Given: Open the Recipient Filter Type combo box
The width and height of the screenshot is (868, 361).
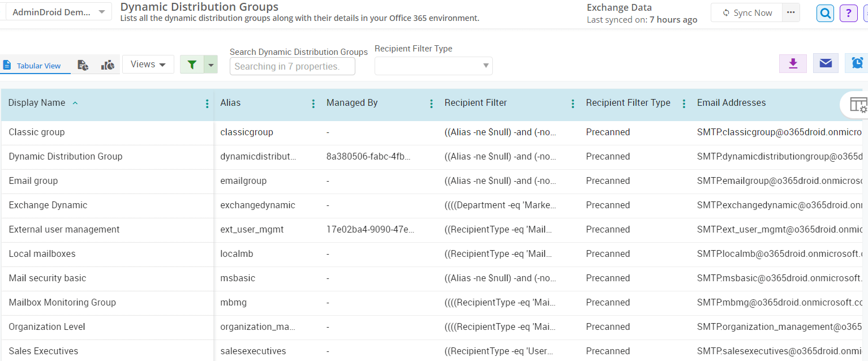Looking at the screenshot, I should pos(433,66).
